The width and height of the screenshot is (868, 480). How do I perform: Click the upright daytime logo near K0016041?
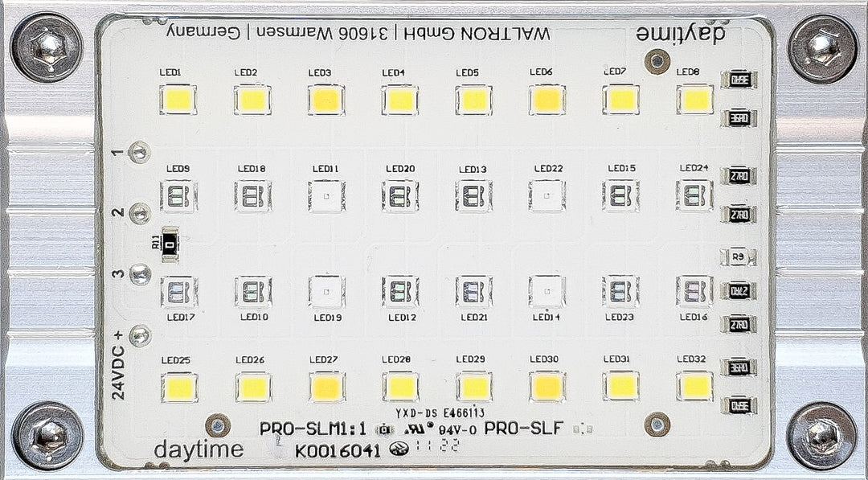click(199, 449)
